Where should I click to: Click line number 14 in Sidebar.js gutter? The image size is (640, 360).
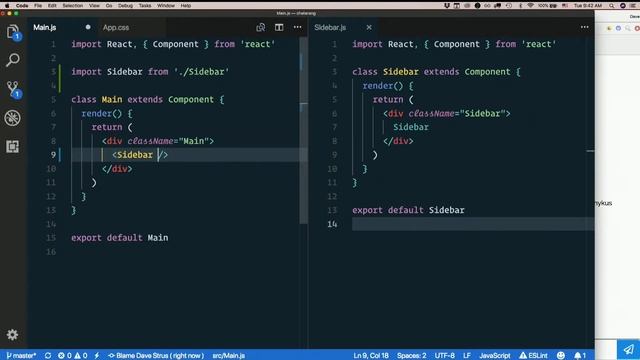pyautogui.click(x=332, y=224)
